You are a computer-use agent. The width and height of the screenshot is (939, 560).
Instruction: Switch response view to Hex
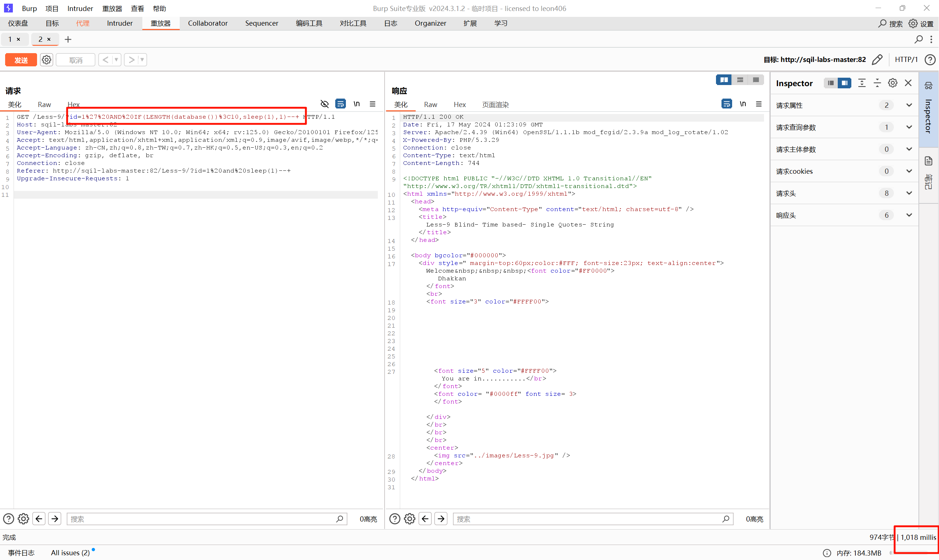(460, 104)
